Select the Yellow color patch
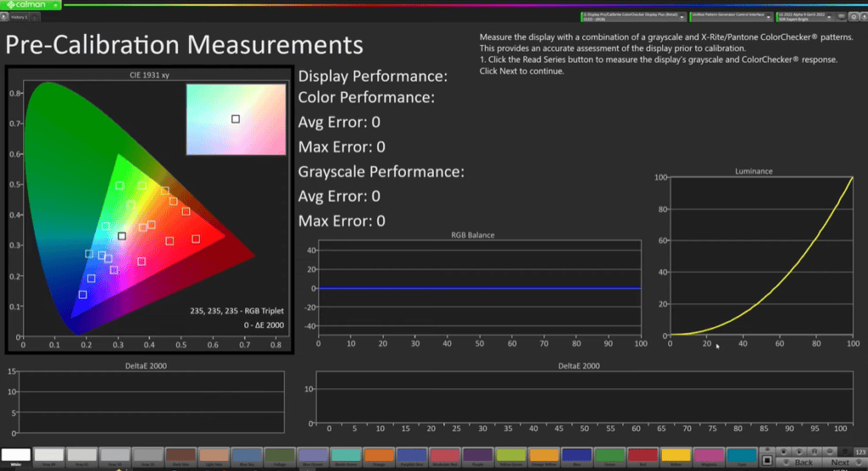Viewport: 868px width, 471px height. (676, 457)
